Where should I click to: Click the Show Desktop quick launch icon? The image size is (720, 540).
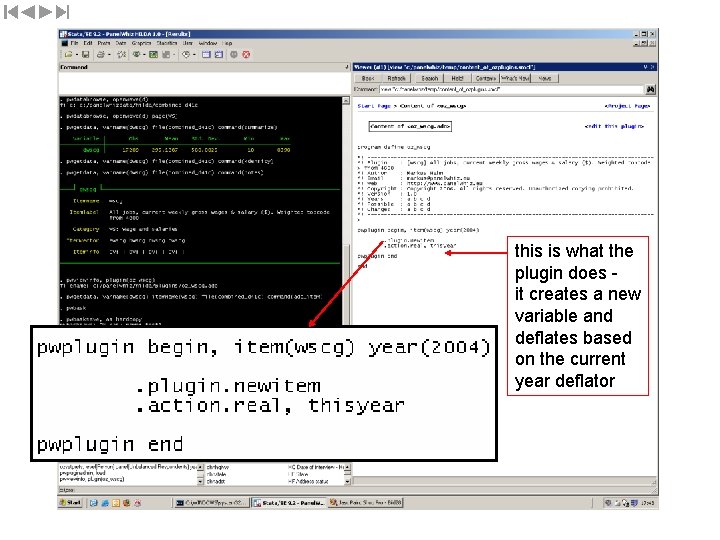[94, 503]
